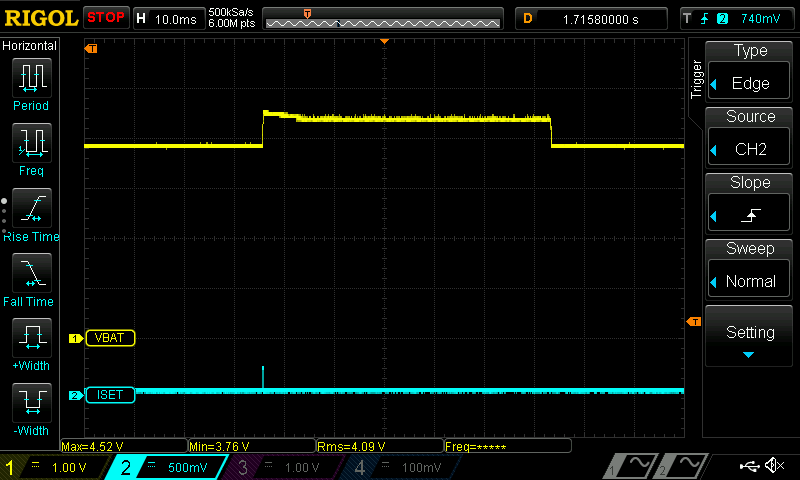Select channel 1 tab at 1.00 V
The height and width of the screenshot is (480, 800).
(x=53, y=467)
